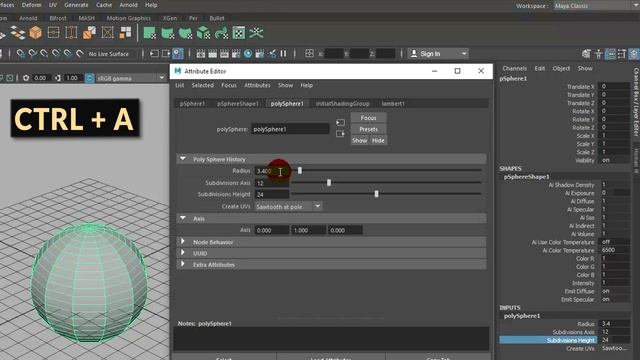Click the select inputs arrow icon
640x360 pixels.
click(154, 54)
